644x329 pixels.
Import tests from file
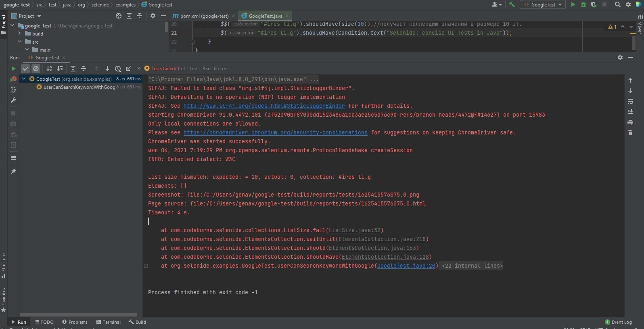pyautogui.click(x=128, y=69)
